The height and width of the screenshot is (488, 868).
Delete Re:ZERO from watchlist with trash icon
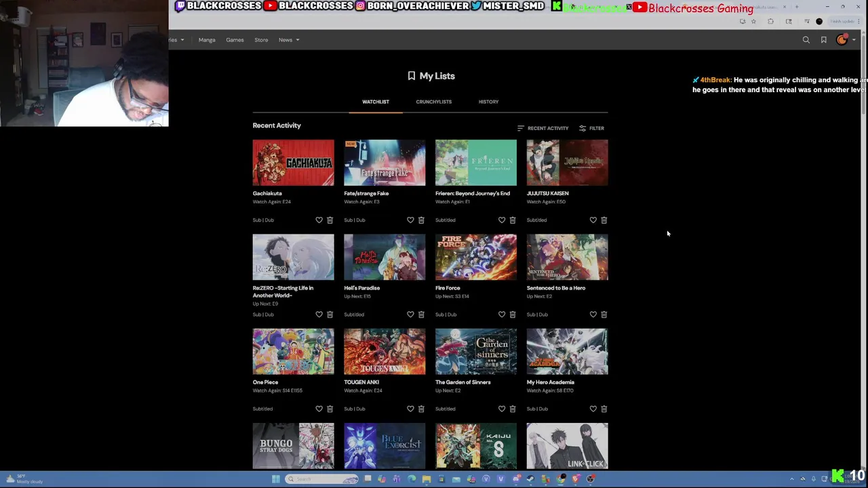(x=330, y=314)
